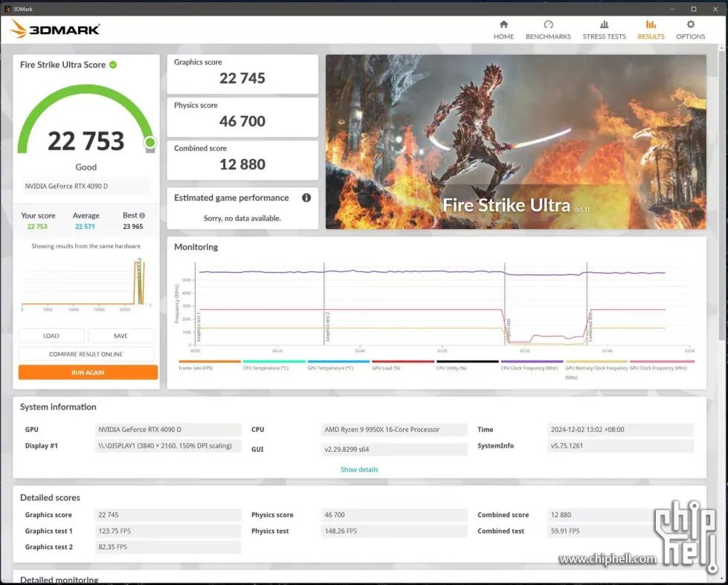Click the 'Sorry, no data available.' message
This screenshot has width=728, height=585.
click(x=242, y=219)
